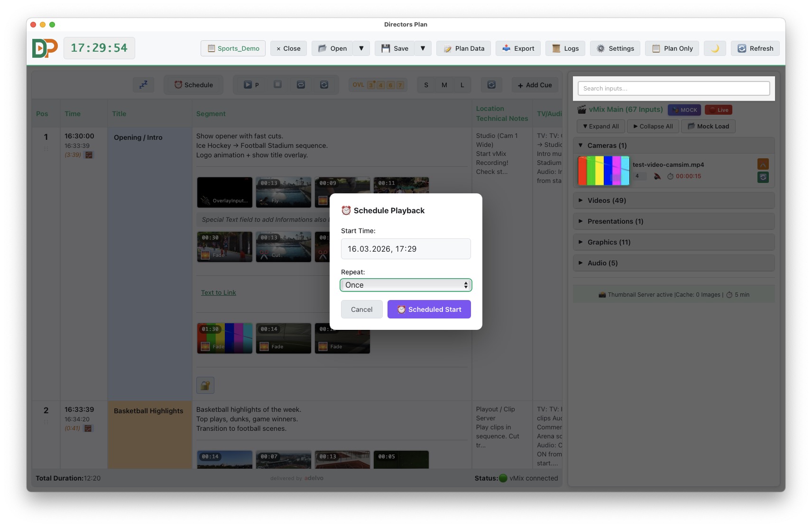Screen dimensions: 812x527
Task: Open the Settings gear
Action: tap(615, 48)
